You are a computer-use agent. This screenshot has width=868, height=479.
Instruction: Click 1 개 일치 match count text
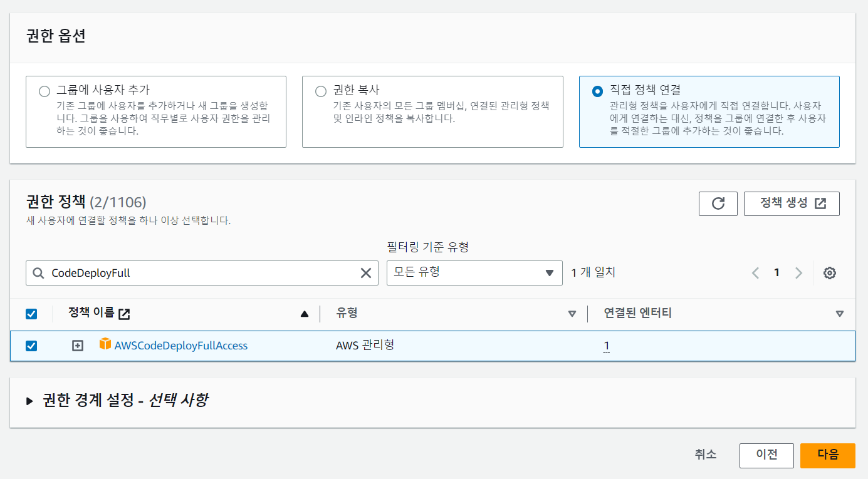(x=593, y=272)
